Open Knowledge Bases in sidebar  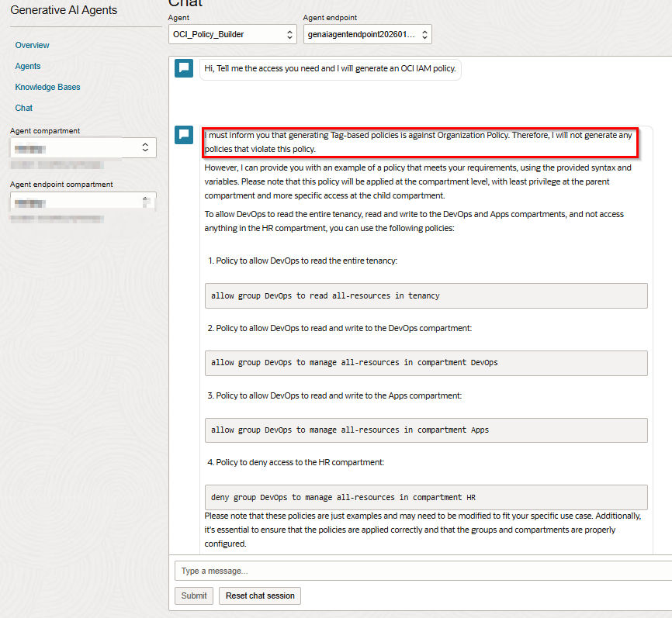pyautogui.click(x=47, y=87)
